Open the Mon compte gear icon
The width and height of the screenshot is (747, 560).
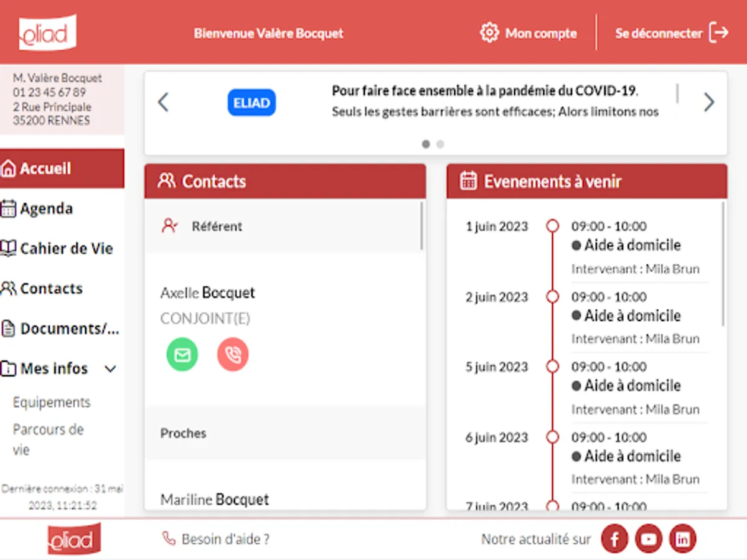[x=490, y=32]
